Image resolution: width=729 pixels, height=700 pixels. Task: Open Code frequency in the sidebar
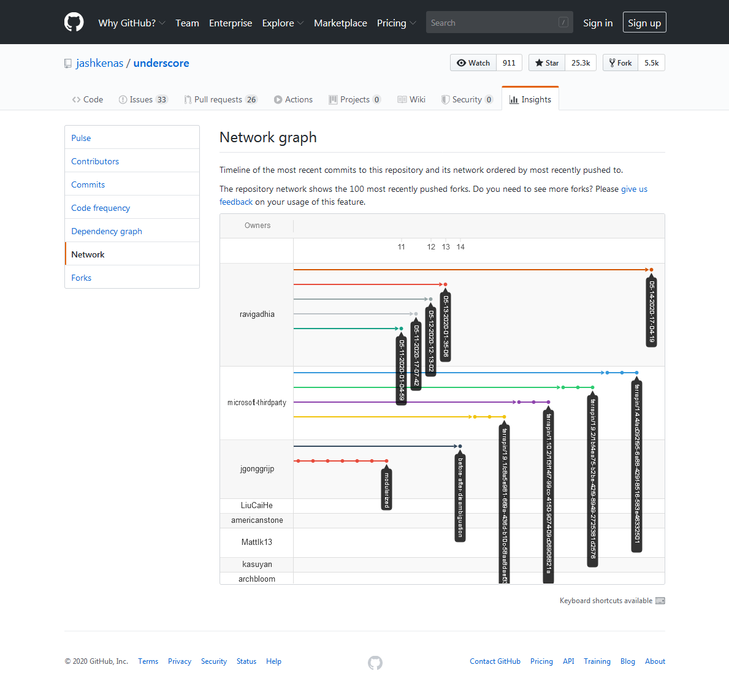point(132,207)
